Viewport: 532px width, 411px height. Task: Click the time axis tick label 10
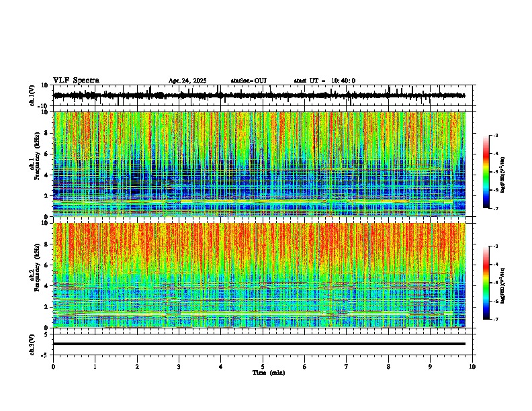click(x=472, y=367)
